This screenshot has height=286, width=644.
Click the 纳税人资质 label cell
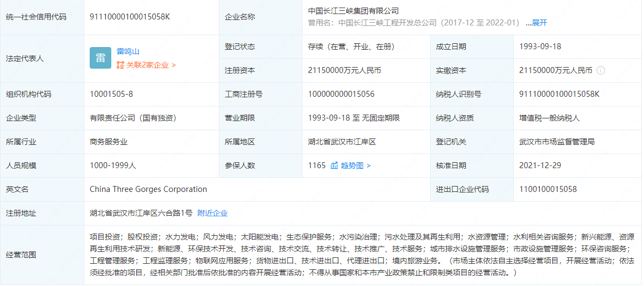click(472, 118)
